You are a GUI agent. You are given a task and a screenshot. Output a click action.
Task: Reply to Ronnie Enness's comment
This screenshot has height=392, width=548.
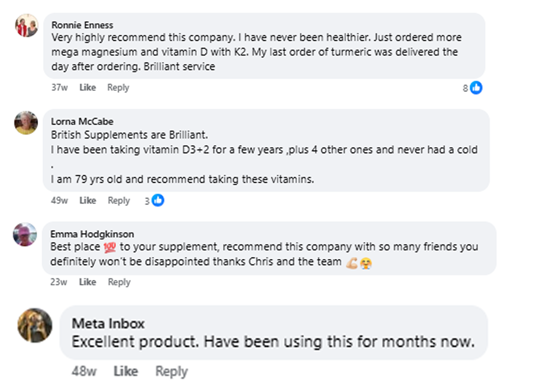[x=118, y=88]
